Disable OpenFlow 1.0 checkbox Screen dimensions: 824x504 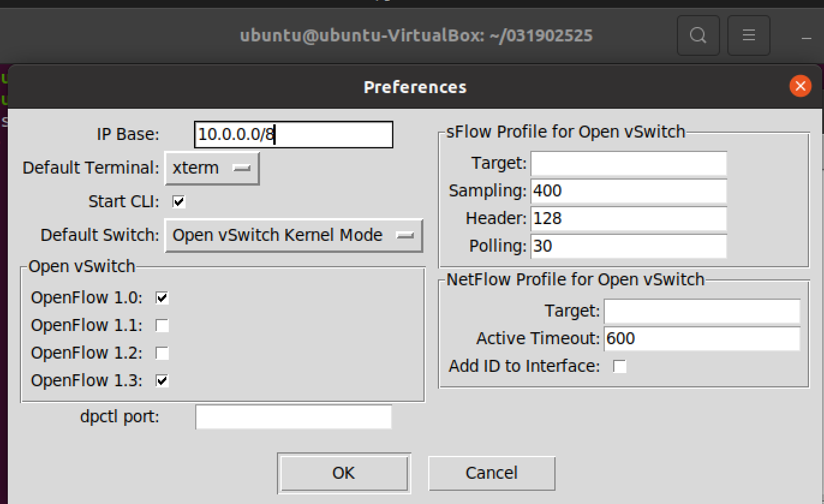coord(162,297)
